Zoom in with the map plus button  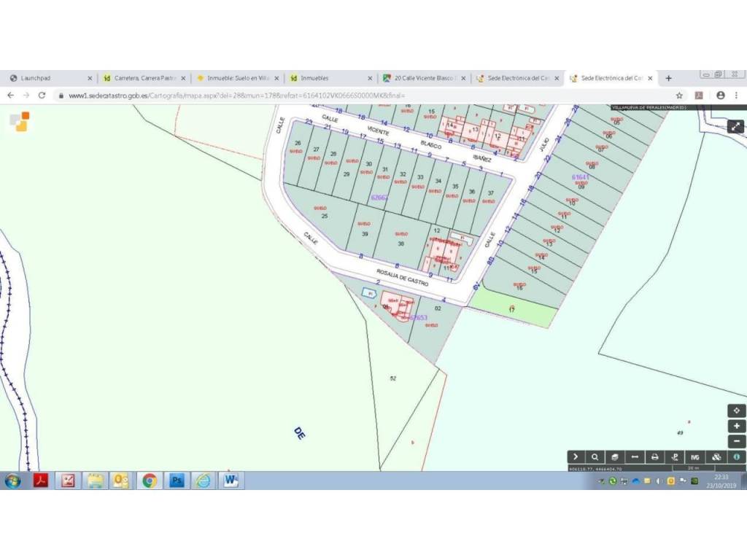[x=737, y=426]
